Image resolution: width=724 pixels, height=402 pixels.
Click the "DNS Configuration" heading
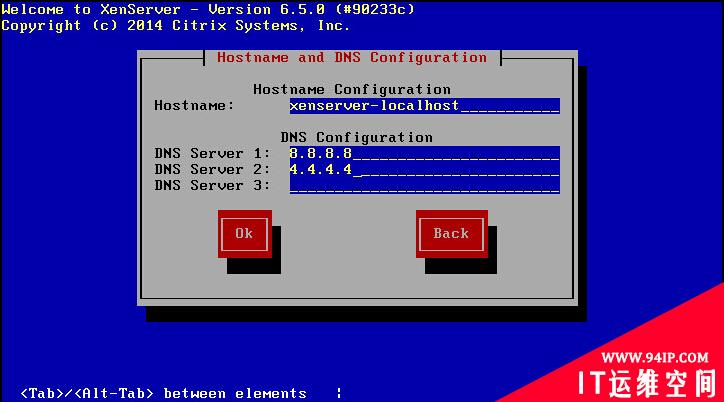point(356,138)
